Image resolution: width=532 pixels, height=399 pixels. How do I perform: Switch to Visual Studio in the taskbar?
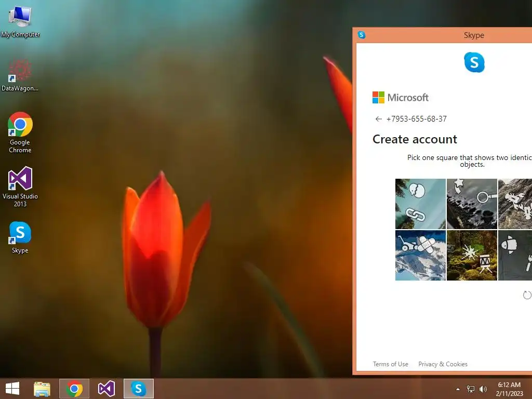pos(106,389)
